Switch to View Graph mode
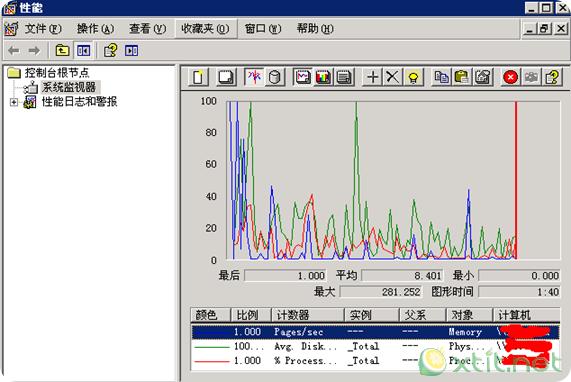The image size is (571, 382). (x=303, y=77)
